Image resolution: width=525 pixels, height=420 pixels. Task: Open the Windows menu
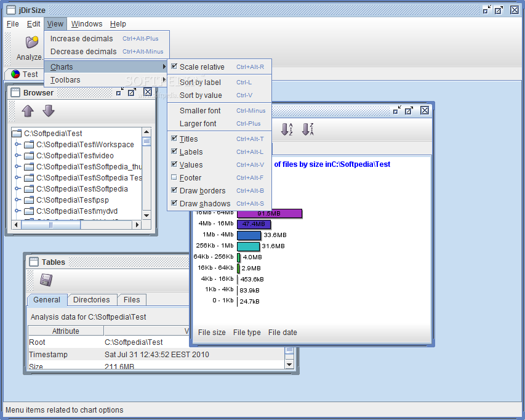click(87, 24)
